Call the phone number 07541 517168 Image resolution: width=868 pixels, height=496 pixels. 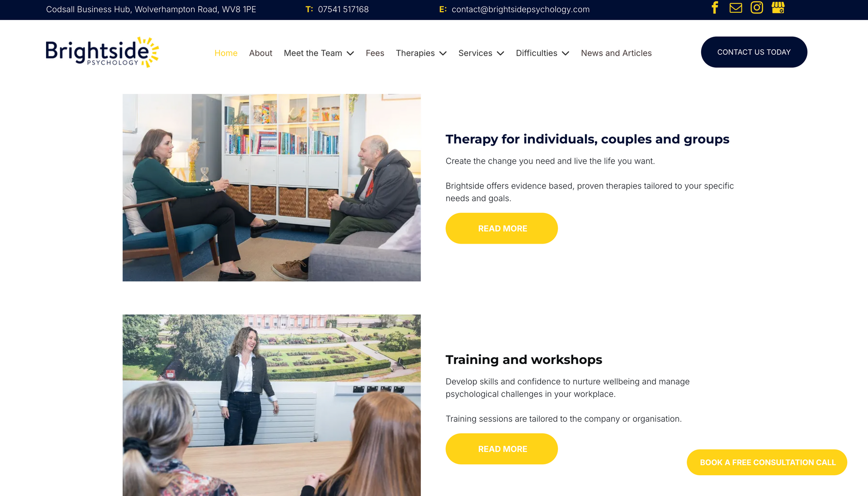(x=343, y=9)
